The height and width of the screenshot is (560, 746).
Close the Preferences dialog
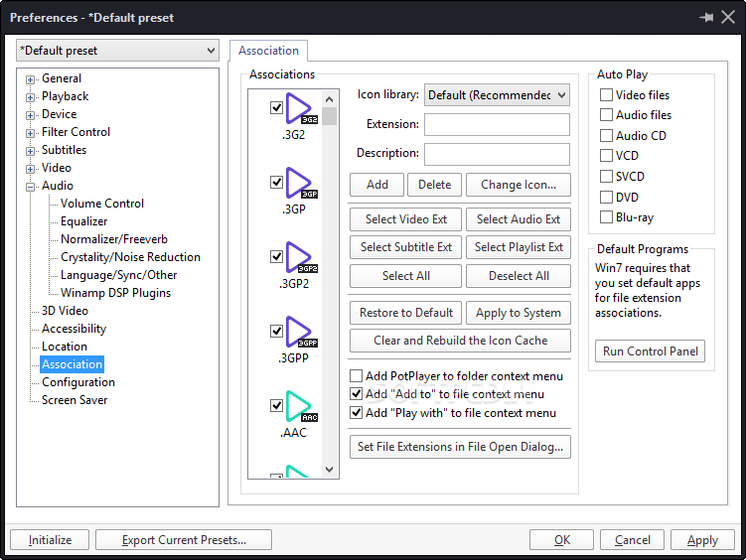tap(728, 18)
